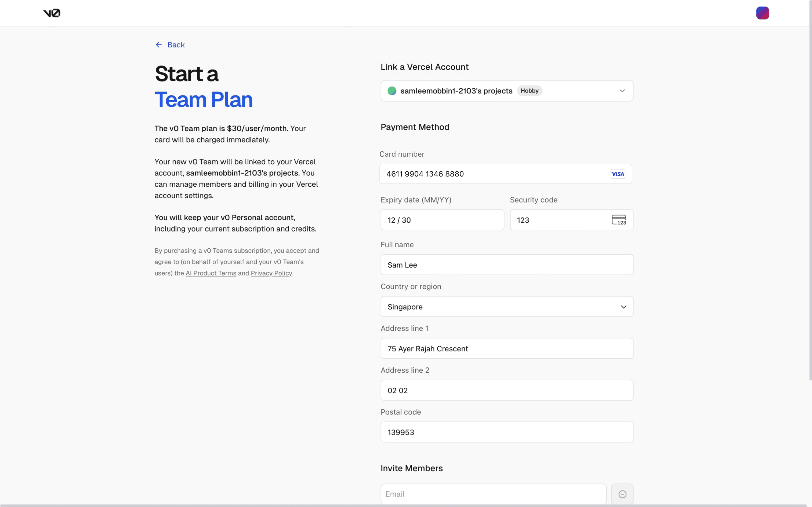Click the Hobby plan badge
The image size is (812, 507).
pos(529,91)
